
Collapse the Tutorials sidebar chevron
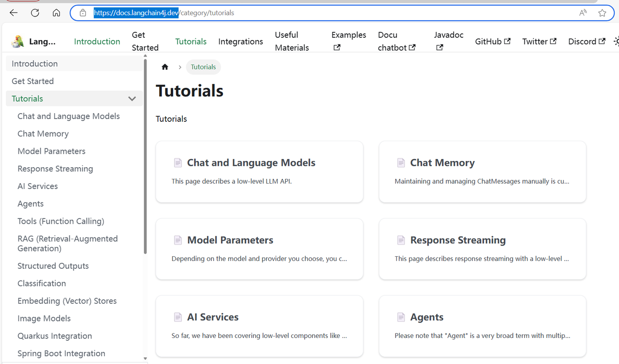[x=132, y=99]
